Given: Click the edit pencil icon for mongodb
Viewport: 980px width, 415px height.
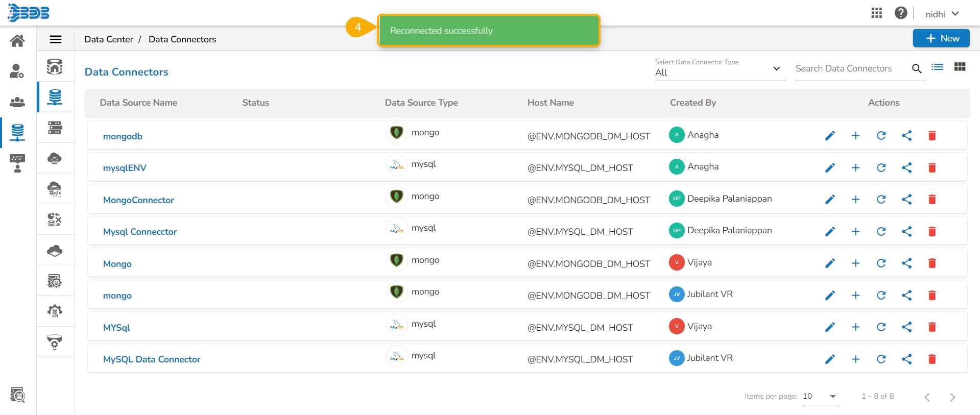Looking at the screenshot, I should (830, 136).
